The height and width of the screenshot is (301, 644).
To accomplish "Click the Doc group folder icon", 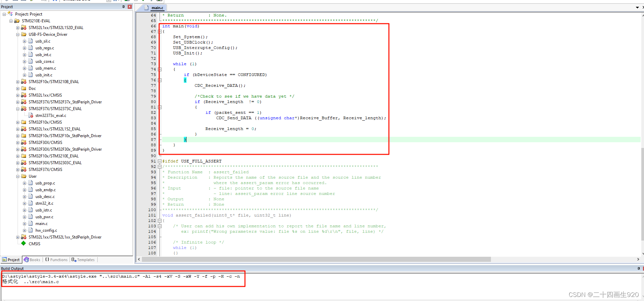I will 24,88.
